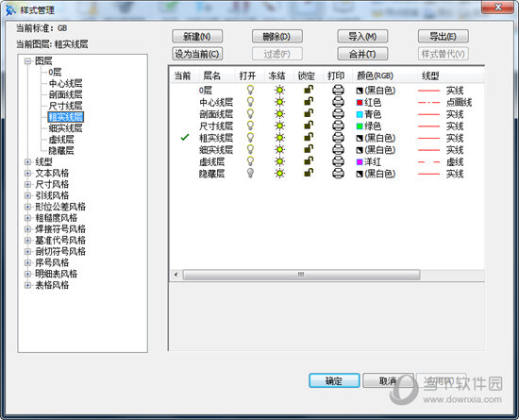519x420 pixels.
Task: Select 虚线层 in the tree panel
Action: [x=61, y=140]
